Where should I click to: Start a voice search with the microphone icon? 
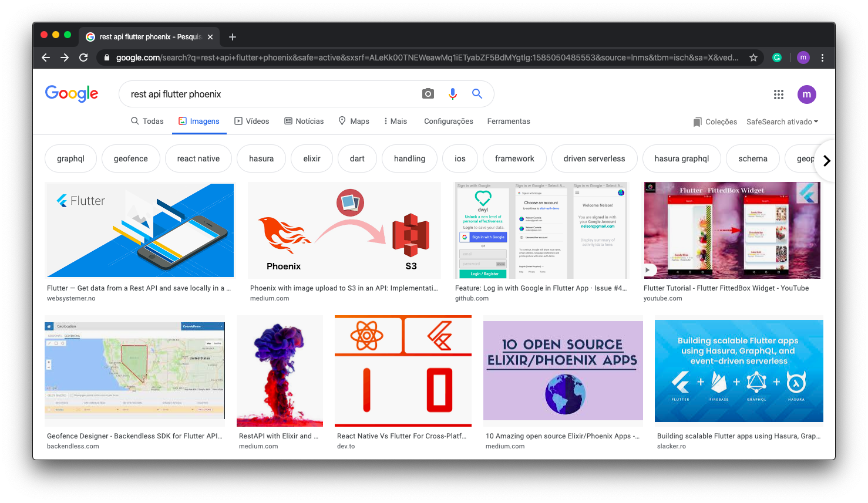(452, 93)
